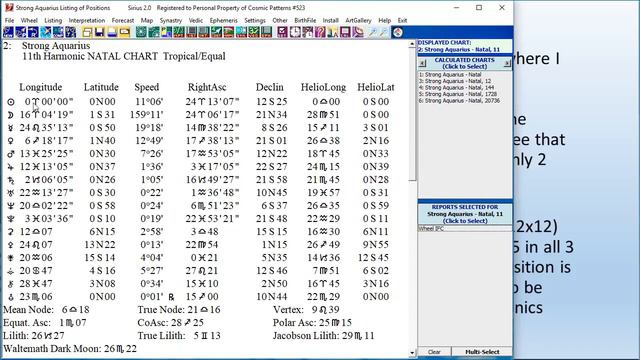640x360 pixels.
Task: Click the light blue arrow toolbar icon
Action: pyautogui.click(x=46, y=32)
